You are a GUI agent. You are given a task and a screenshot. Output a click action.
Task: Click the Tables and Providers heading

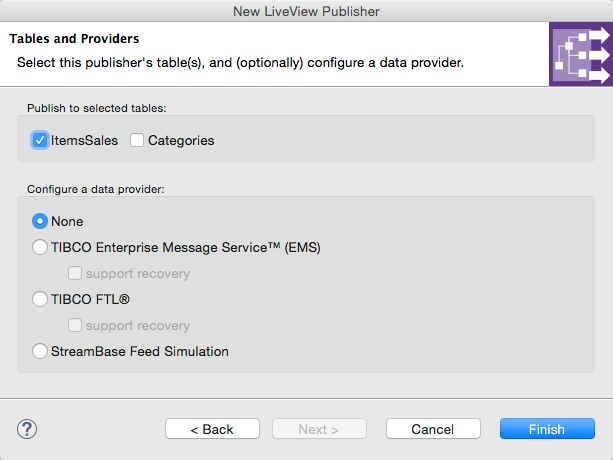[74, 39]
